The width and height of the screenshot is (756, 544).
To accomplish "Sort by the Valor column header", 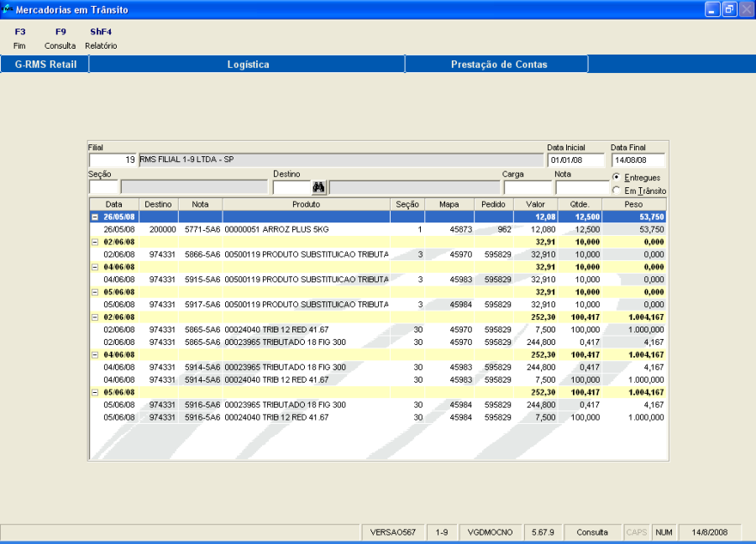I will tap(536, 204).
